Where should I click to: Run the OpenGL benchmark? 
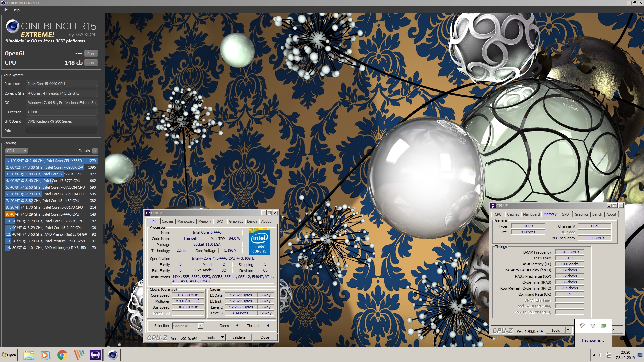pos(91,54)
